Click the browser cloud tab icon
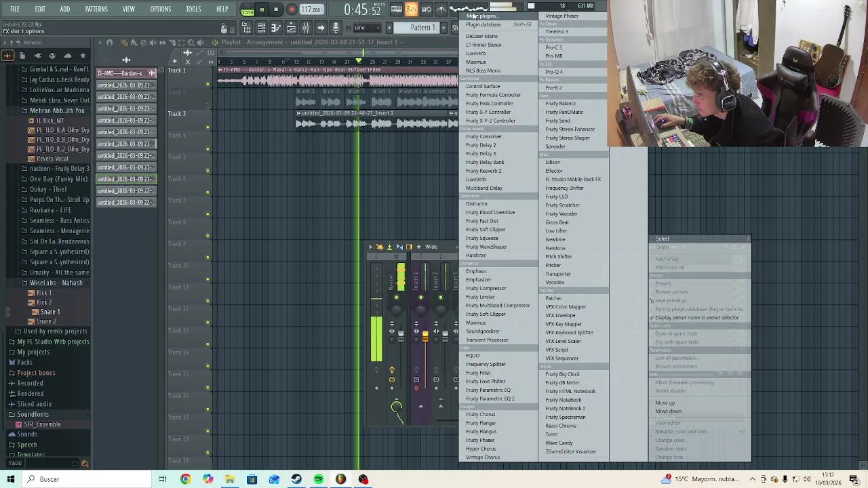The width and height of the screenshot is (868, 488). 68,56
